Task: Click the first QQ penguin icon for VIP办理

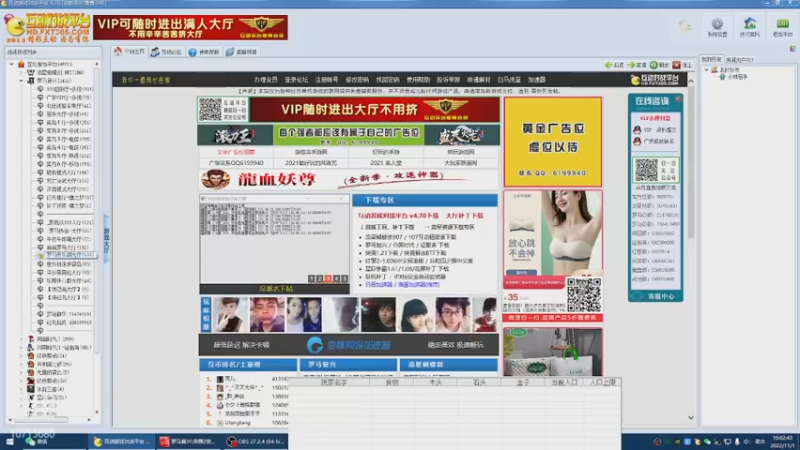Action: click(637, 130)
